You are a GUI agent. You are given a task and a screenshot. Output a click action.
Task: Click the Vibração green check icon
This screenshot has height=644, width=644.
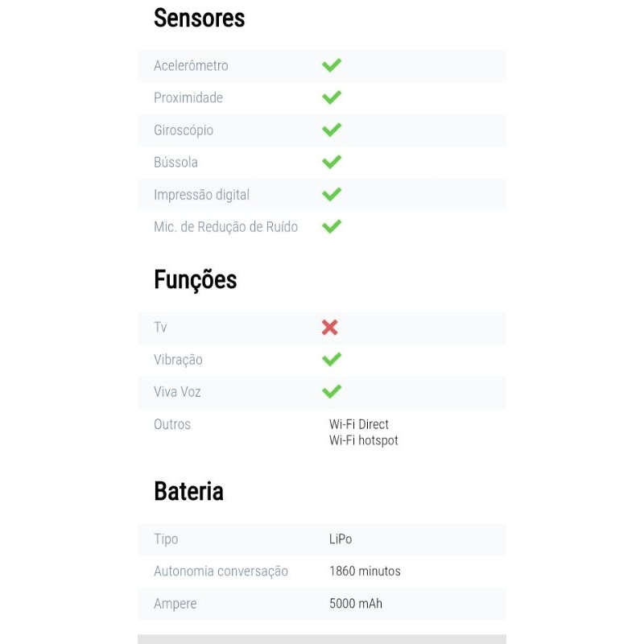coord(332,359)
